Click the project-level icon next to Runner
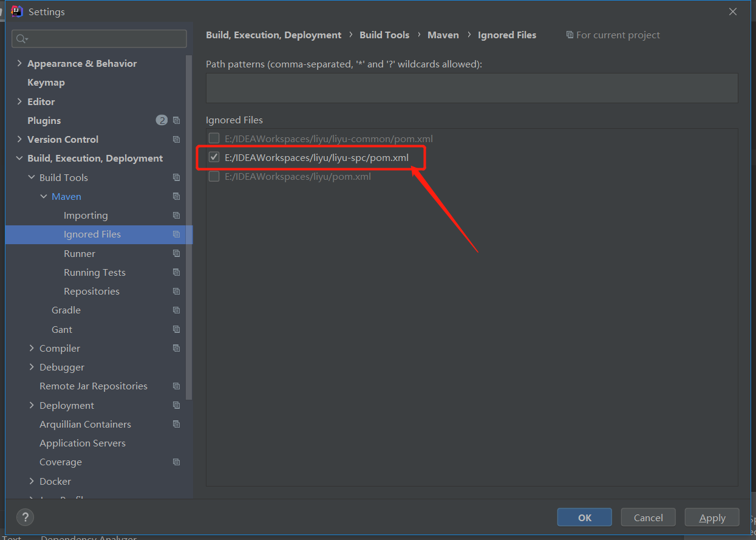The image size is (756, 540). (176, 253)
